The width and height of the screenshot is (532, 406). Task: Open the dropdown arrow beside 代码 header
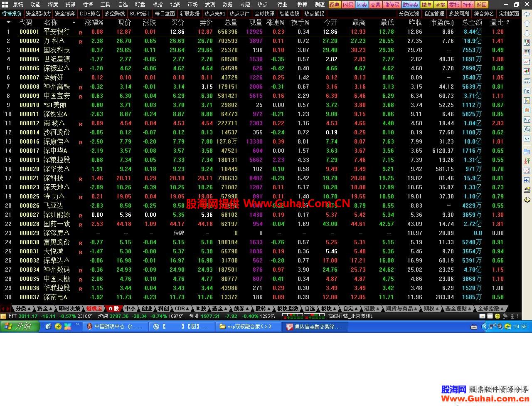[x=8, y=22]
